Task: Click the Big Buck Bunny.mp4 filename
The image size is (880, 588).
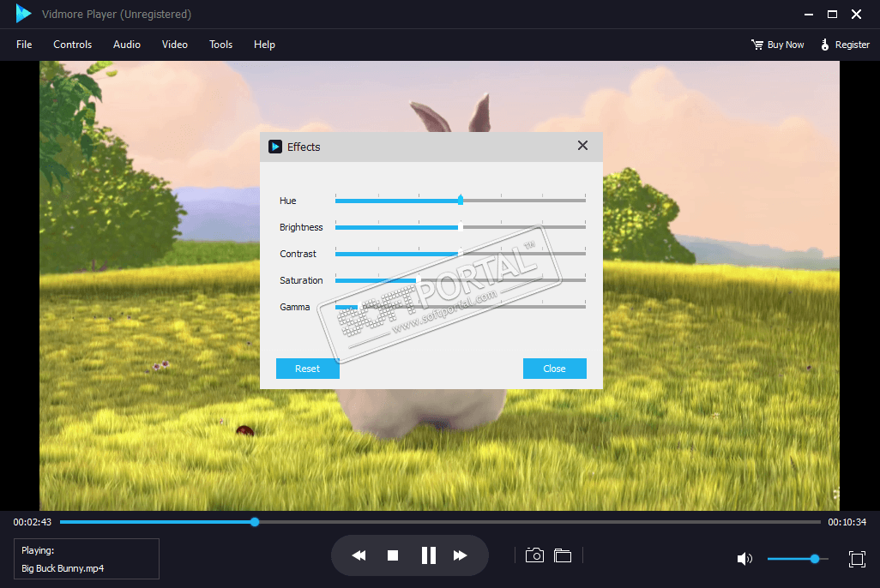Action: click(63, 568)
